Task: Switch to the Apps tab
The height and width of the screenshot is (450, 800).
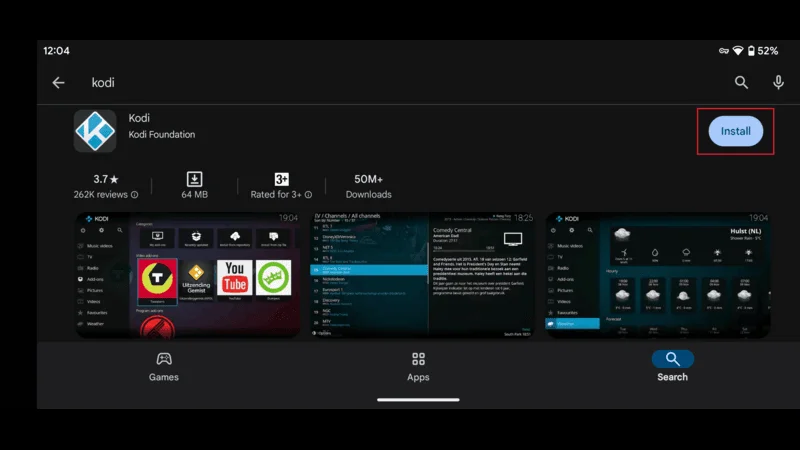Action: [418, 367]
